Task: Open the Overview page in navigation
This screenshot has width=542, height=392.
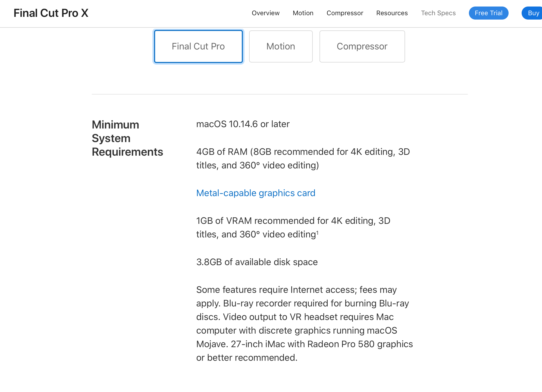Action: (265, 13)
